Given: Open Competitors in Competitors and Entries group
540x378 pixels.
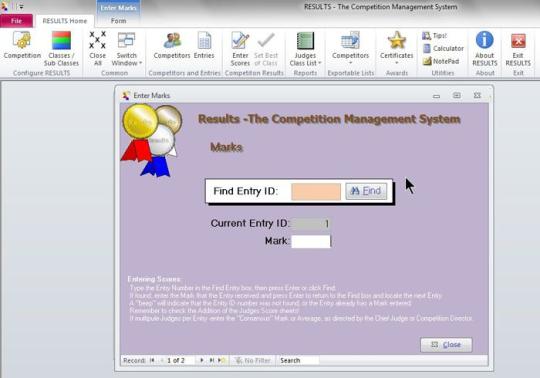Looking at the screenshot, I should [172, 45].
